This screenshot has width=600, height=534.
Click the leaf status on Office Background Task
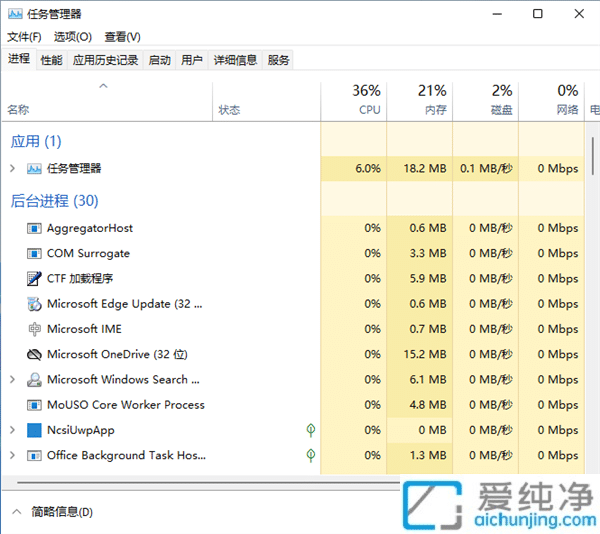[x=311, y=455]
